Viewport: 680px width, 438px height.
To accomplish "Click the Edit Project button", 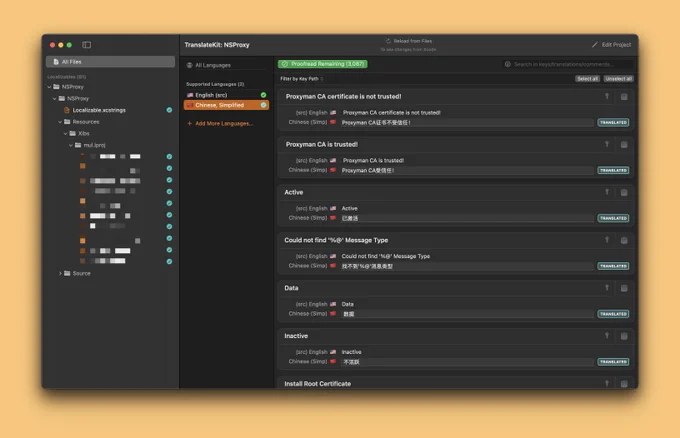I will (611, 45).
